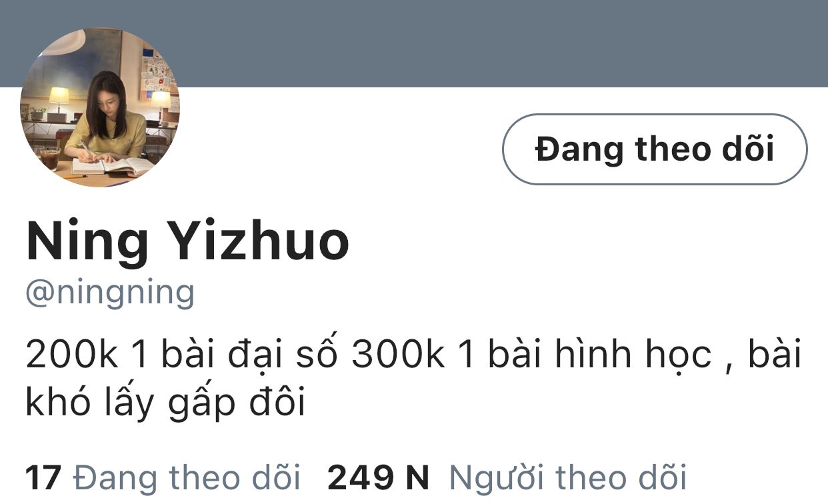
Task: Click the '200k' text in the bio
Action: (x=72, y=355)
